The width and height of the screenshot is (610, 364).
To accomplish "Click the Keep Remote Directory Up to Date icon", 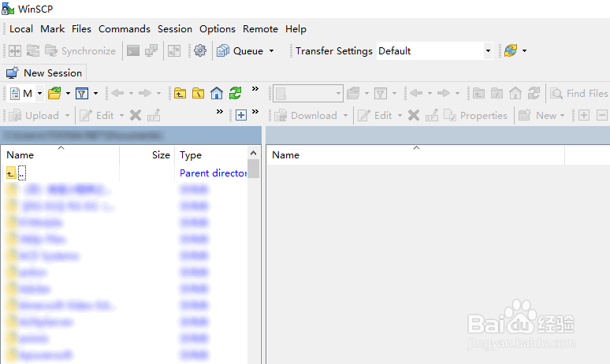I will [x=174, y=50].
